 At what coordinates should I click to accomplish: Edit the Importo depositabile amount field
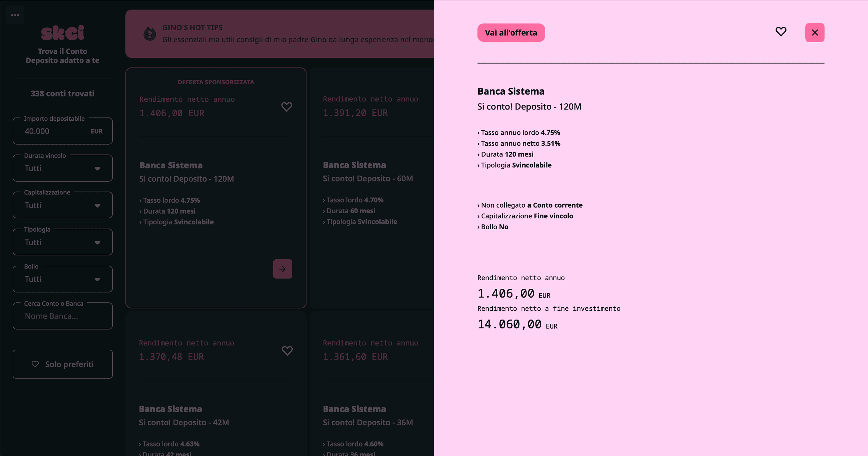point(63,131)
